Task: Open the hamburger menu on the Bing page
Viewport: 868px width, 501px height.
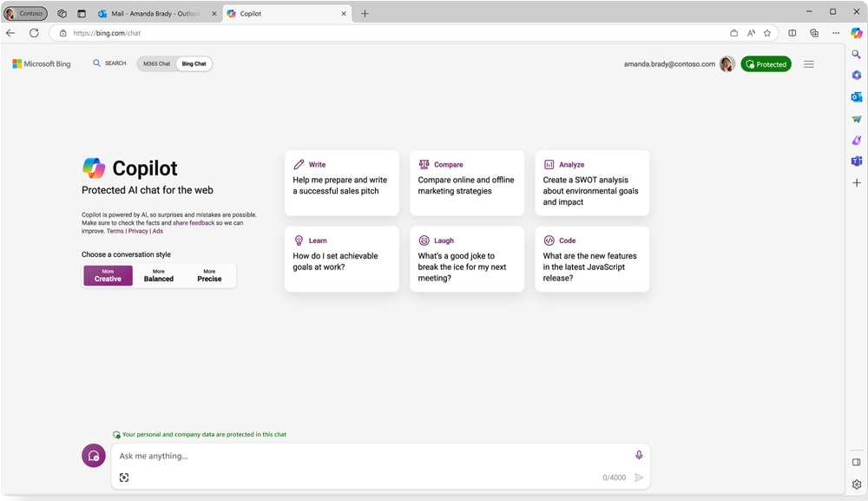Action: (x=809, y=63)
